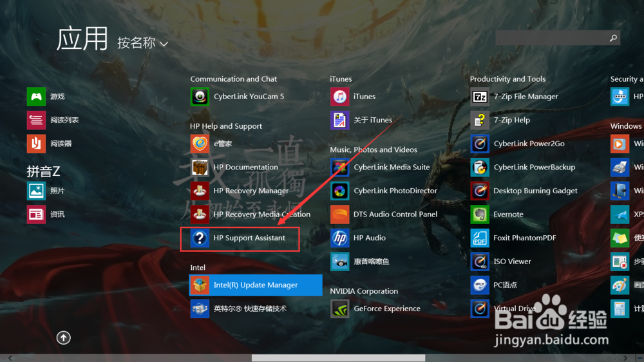Open HP Recovery Media Creation icon

click(x=200, y=214)
